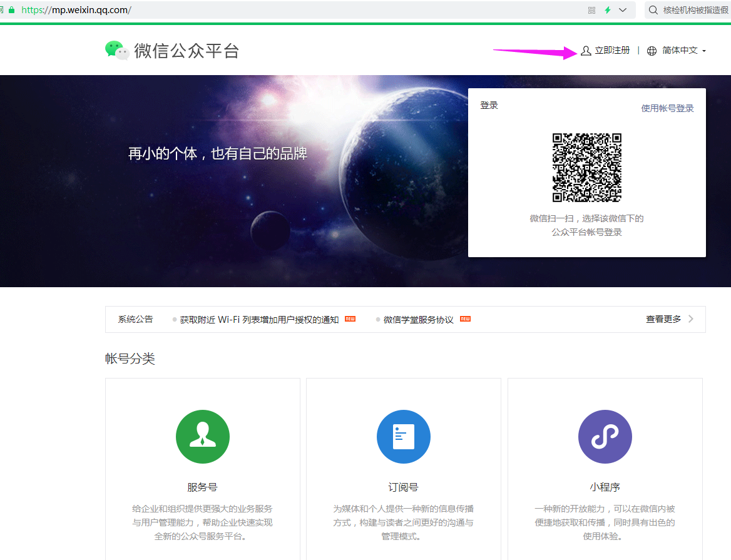Click the lightning bolt speed mode icon
Image resolution: width=731 pixels, height=560 pixels.
(x=608, y=10)
